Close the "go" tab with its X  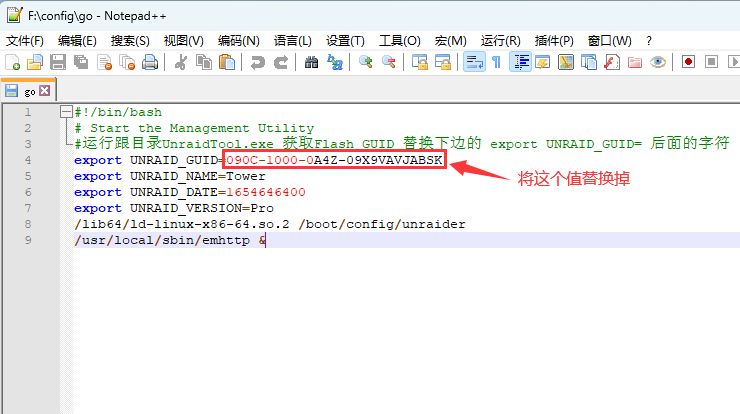[x=45, y=90]
